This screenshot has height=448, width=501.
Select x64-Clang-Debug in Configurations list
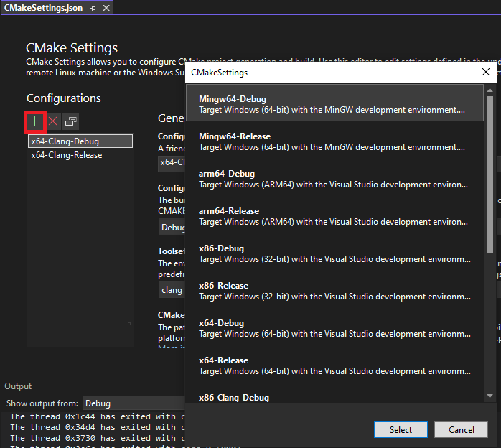[x=80, y=141]
